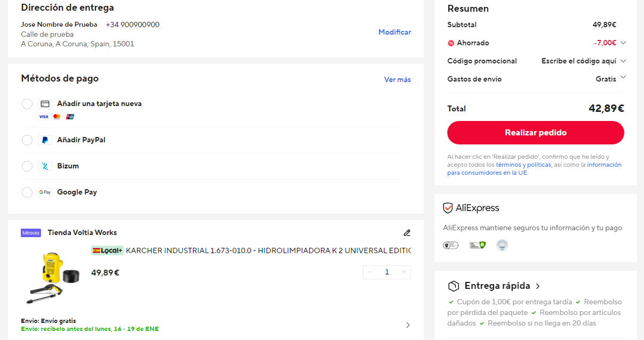
Task: Open información para consumidores en la UE link
Action: [534, 169]
